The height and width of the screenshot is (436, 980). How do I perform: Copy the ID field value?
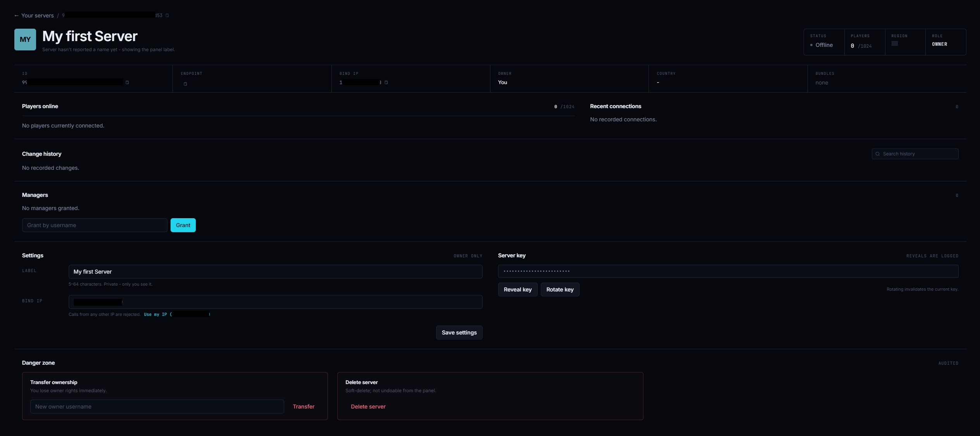point(127,82)
